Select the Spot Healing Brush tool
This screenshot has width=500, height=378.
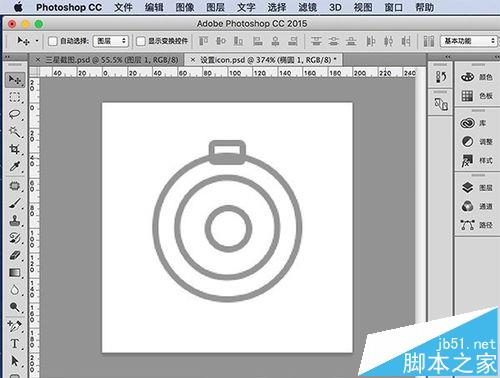pyautogui.click(x=15, y=186)
